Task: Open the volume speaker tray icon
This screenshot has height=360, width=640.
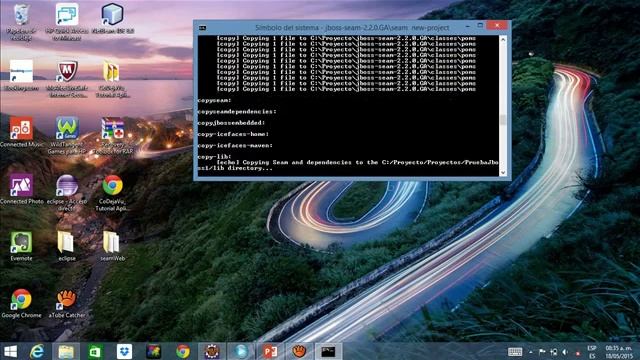Action: [x=565, y=352]
